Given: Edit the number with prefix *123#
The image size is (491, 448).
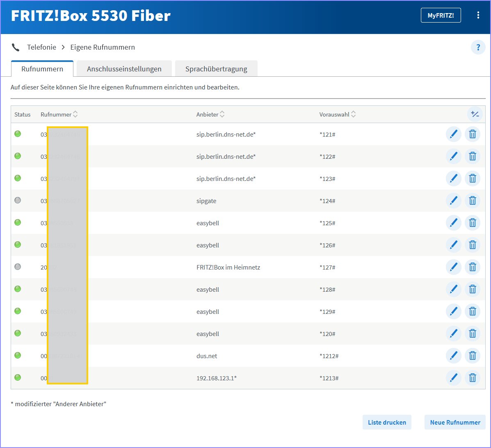Looking at the screenshot, I should click(453, 178).
